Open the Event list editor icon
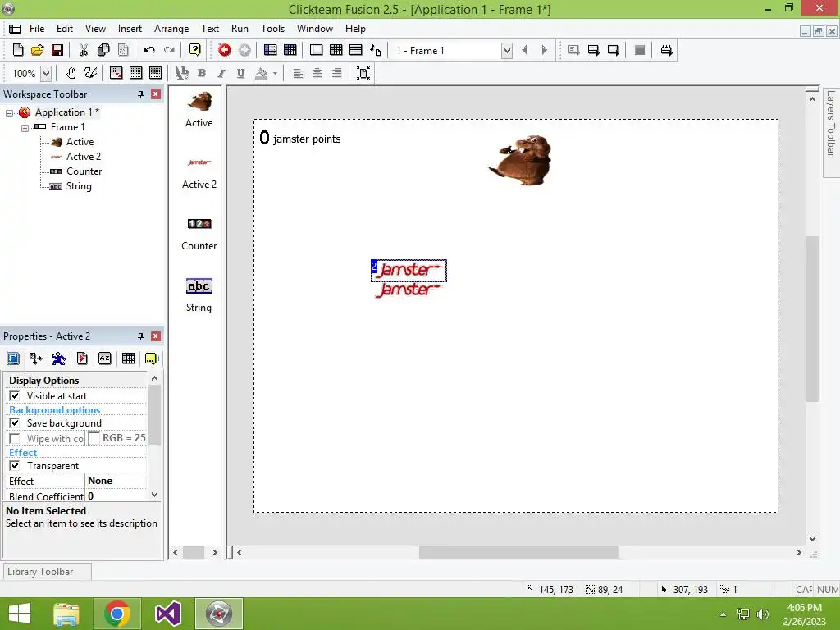840x630 pixels. [356, 50]
